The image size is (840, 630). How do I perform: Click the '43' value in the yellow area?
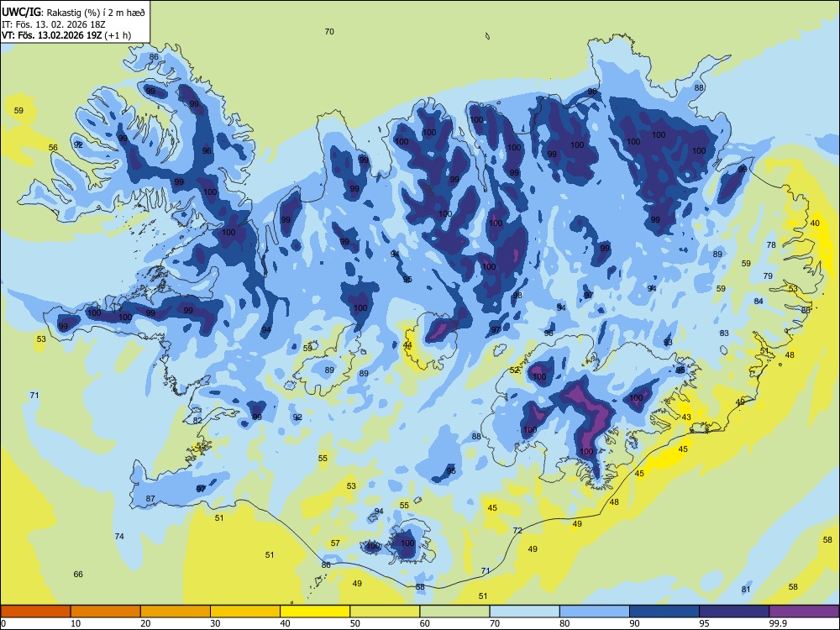(686, 417)
